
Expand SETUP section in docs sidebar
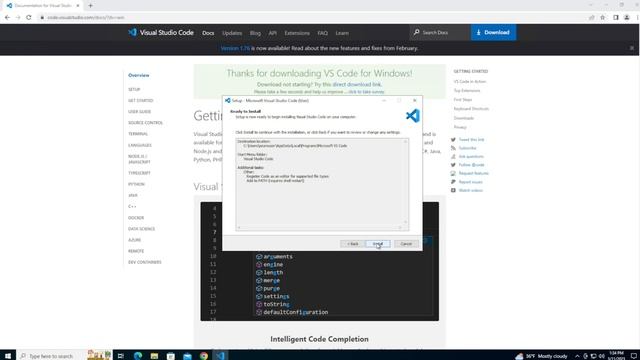coord(134,89)
